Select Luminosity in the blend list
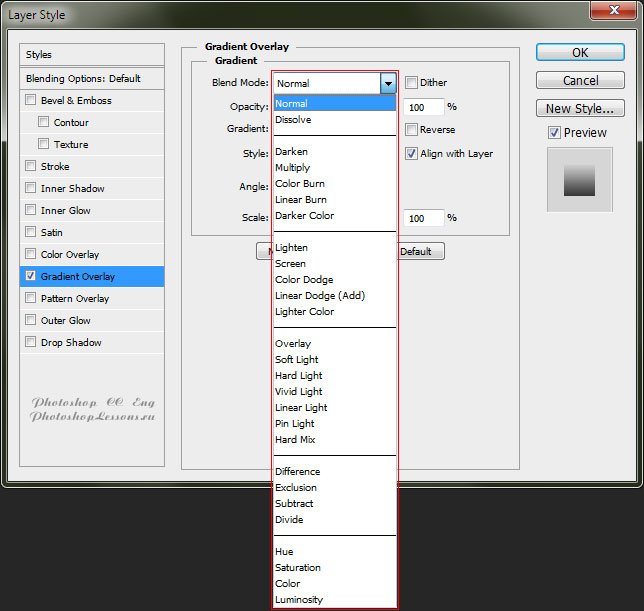Viewport: 644px width, 611px height. [x=299, y=600]
